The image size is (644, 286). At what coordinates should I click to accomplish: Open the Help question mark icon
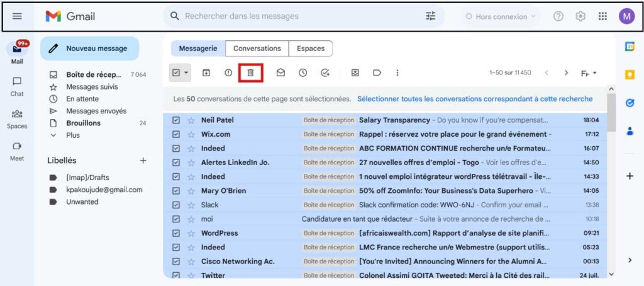(558, 16)
